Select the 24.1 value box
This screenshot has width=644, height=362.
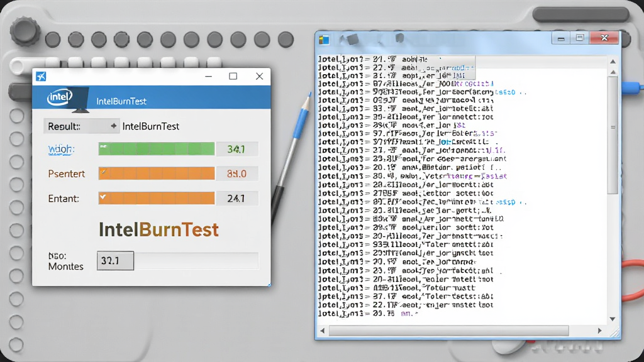click(237, 198)
